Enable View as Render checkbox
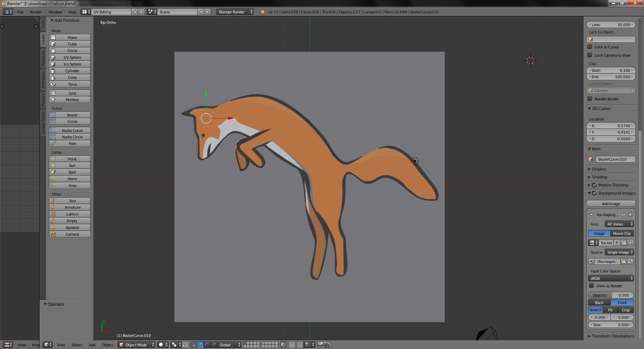The width and height of the screenshot is (644, 349). (591, 286)
